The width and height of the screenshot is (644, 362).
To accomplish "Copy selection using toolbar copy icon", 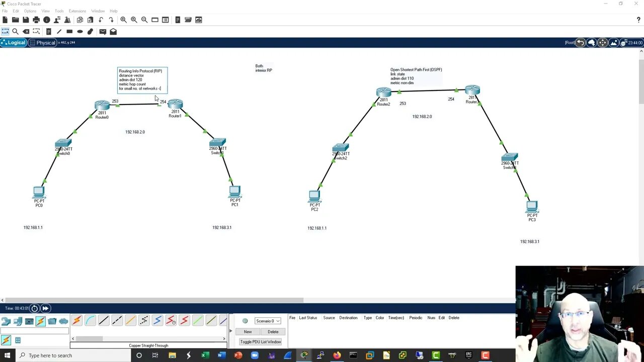I will point(80,20).
